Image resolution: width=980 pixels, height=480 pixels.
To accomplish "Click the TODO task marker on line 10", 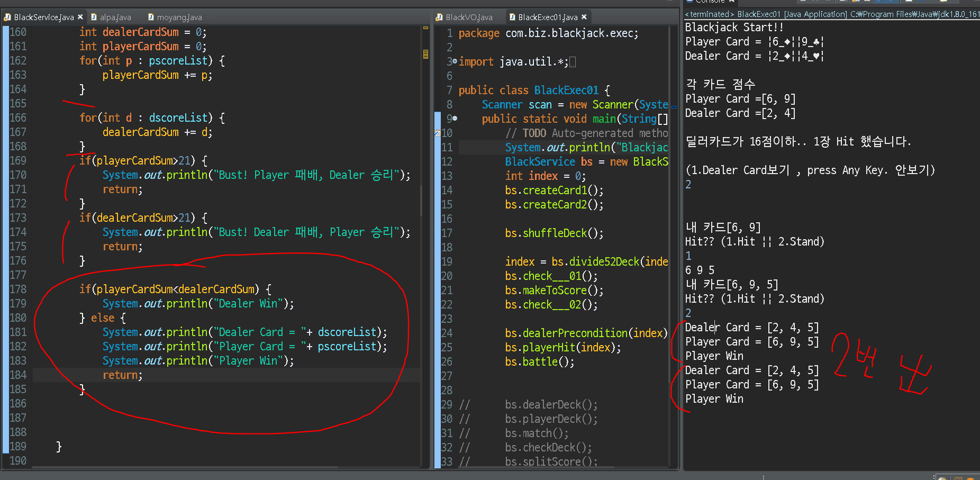I will tap(437, 133).
